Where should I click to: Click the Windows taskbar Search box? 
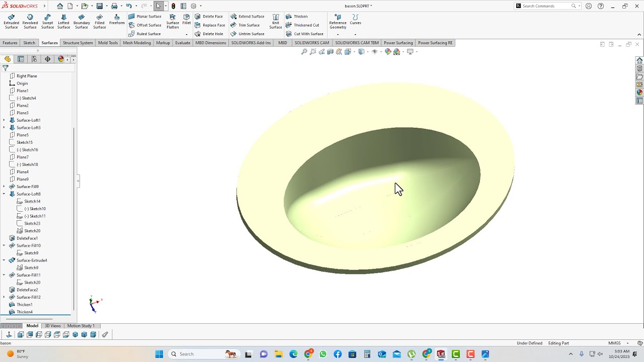203,354
